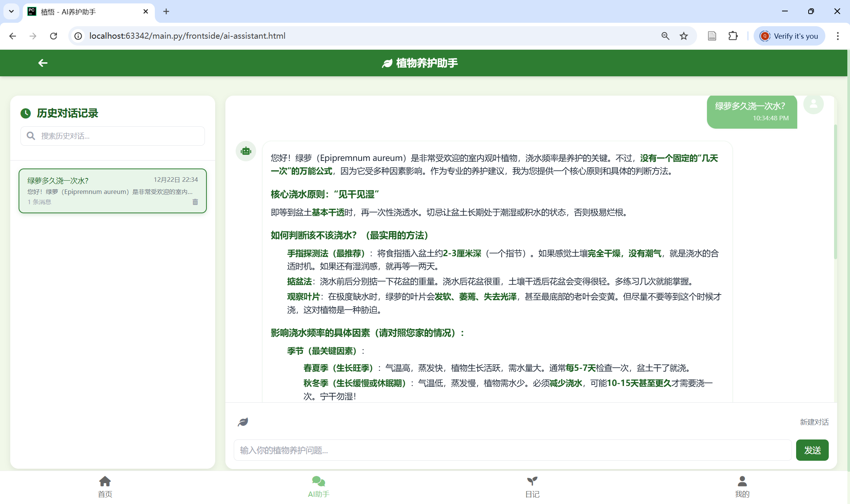
Task: Open the Chrome three-dot menu
Action: 838,36
